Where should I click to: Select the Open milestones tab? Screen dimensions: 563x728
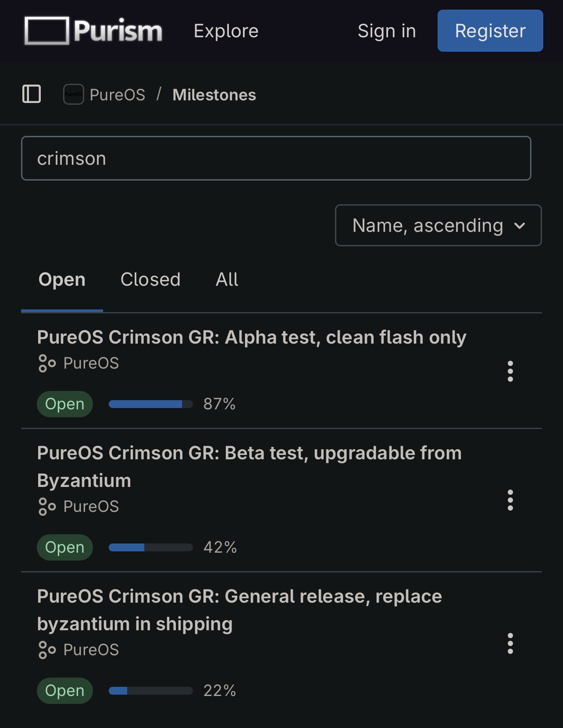(62, 280)
